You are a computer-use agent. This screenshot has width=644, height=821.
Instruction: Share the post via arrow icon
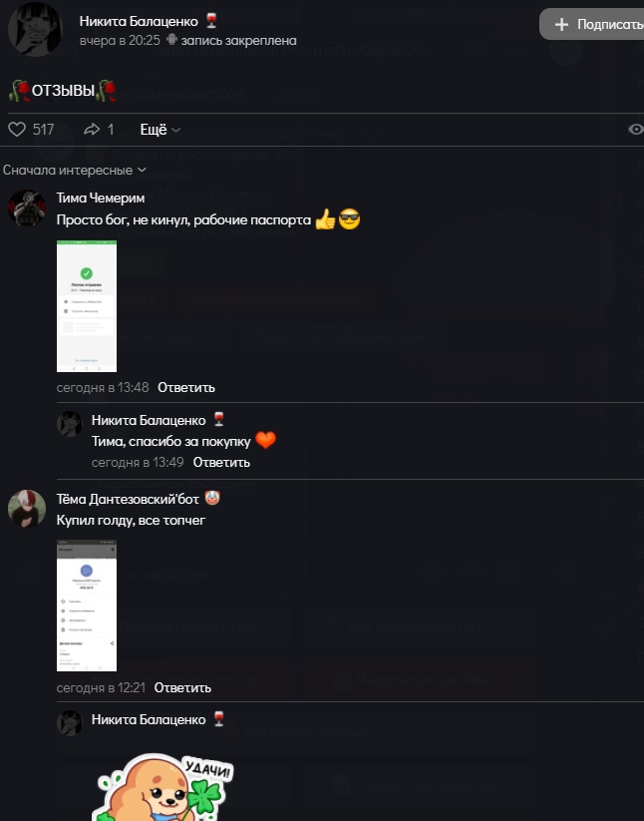(92, 130)
